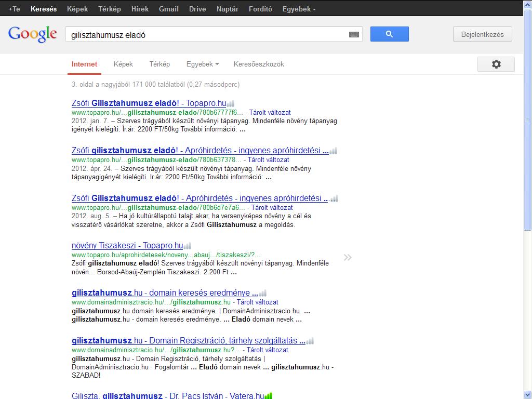Show preview arrows for növény Tiszakeszi result
Screen dimensions: 532x399
(348, 258)
